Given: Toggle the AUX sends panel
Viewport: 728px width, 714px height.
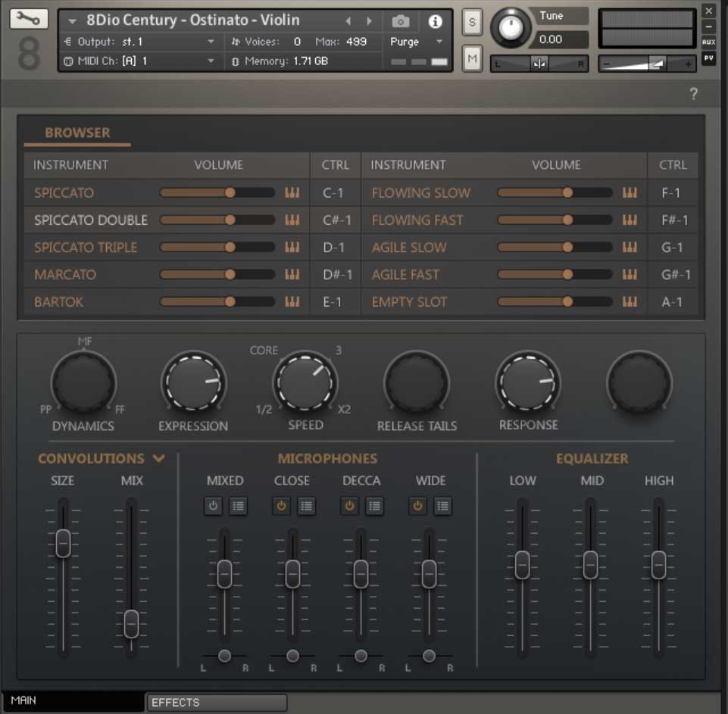Looking at the screenshot, I should [708, 42].
